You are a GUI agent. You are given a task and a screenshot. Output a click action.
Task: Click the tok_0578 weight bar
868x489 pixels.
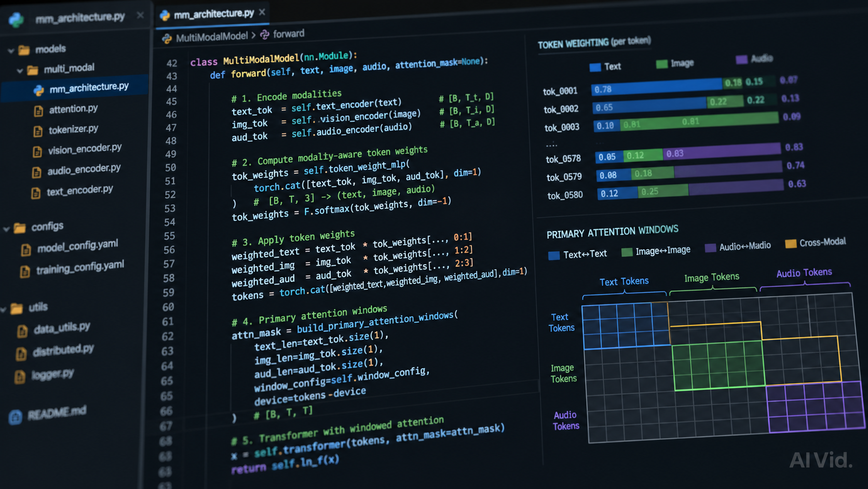(x=688, y=152)
